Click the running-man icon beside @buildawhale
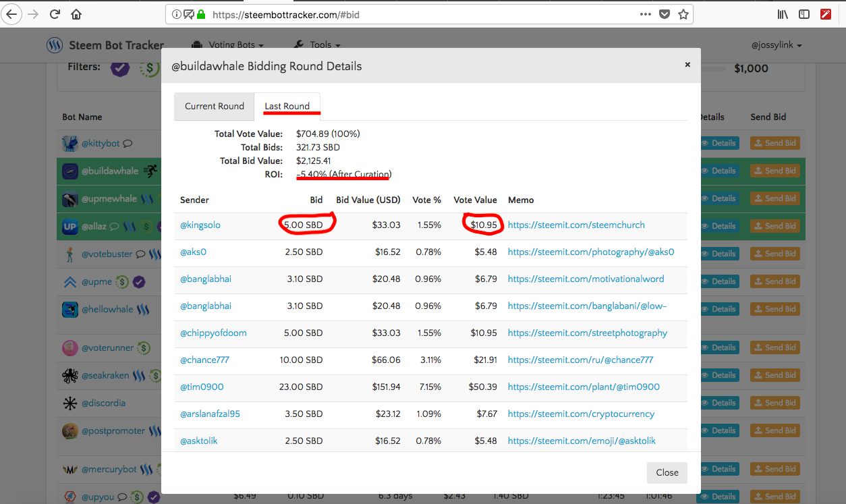This screenshot has width=846, height=504. click(150, 171)
